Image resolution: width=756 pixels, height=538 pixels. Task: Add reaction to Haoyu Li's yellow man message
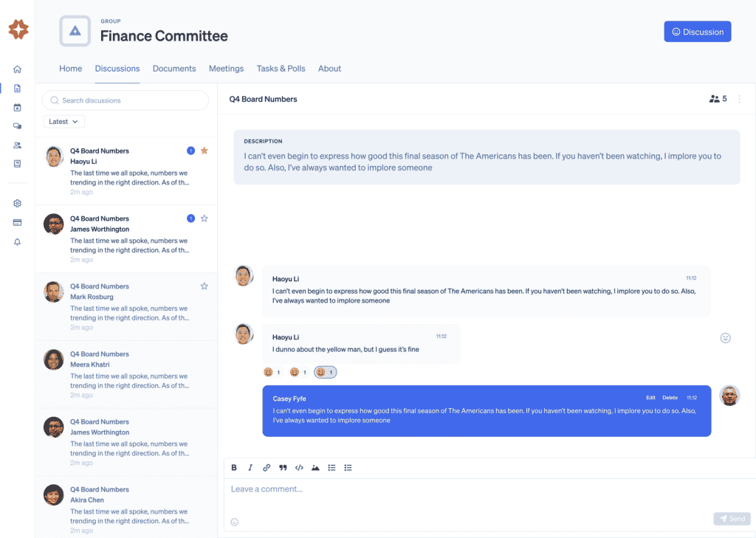[x=725, y=338]
